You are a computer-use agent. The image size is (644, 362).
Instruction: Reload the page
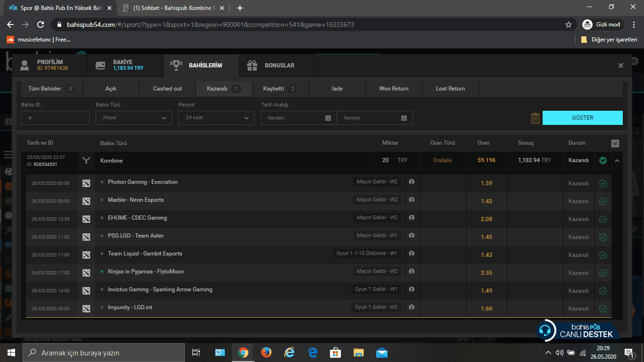point(41,25)
